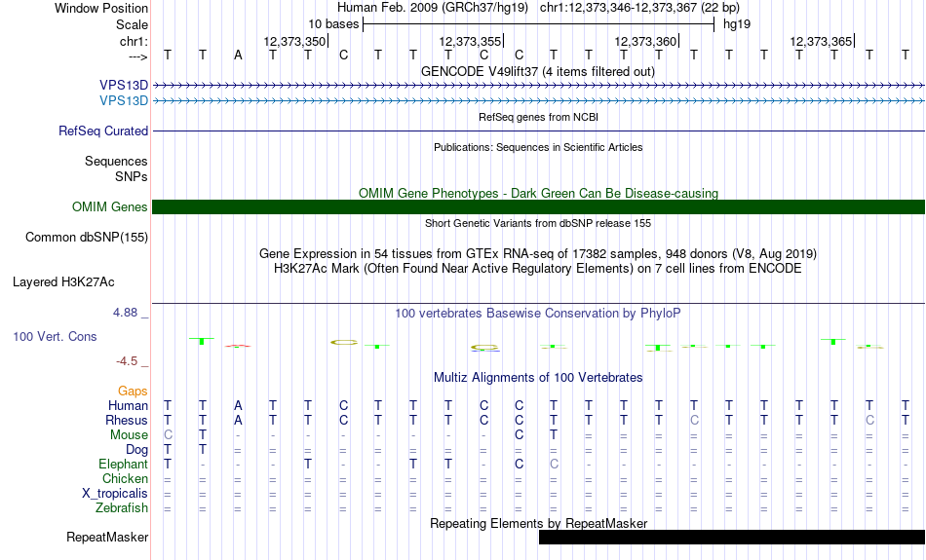Click the Rhesus species label
The width and height of the screenshot is (926, 560).
127,420
